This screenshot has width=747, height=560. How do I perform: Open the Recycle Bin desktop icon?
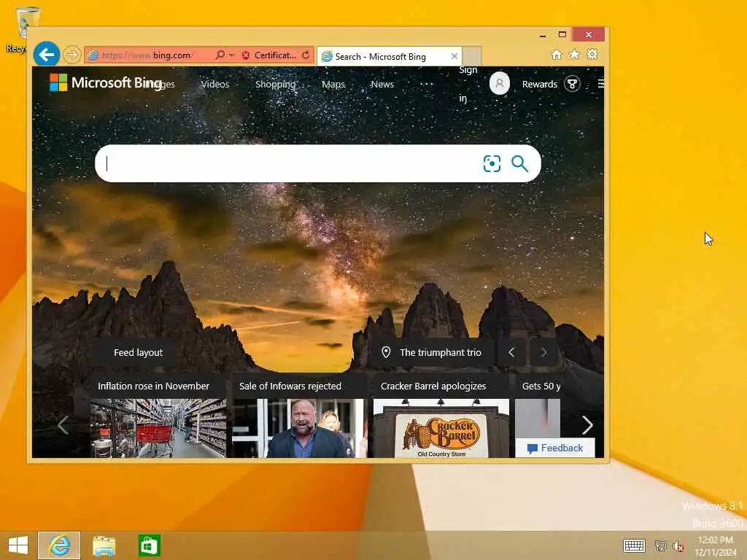pyautogui.click(x=23, y=29)
